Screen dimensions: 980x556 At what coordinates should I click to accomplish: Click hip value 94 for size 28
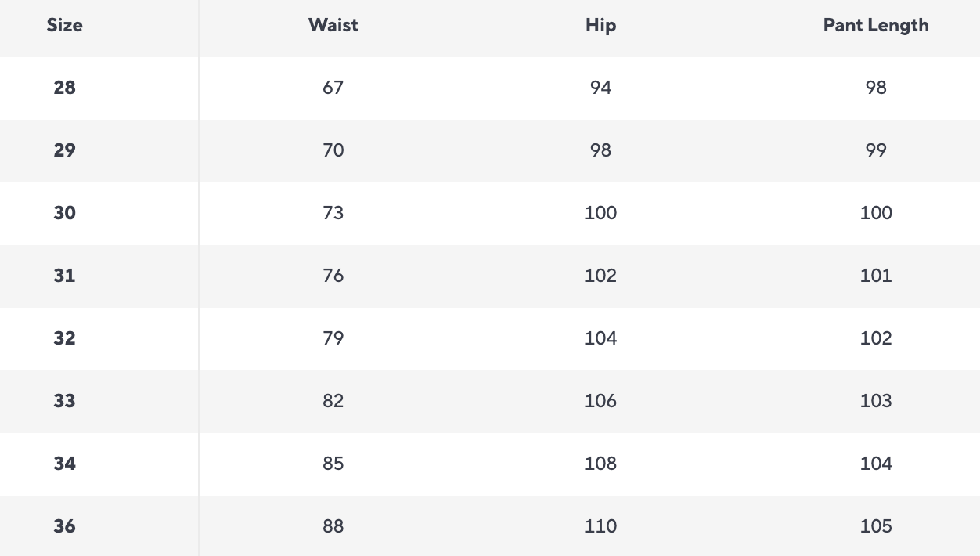[600, 88]
